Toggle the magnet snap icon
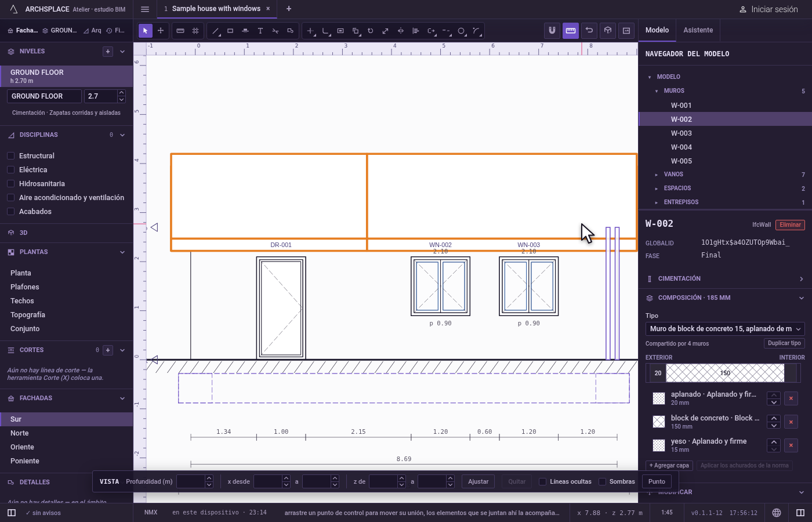The image size is (812, 522). [x=552, y=31]
